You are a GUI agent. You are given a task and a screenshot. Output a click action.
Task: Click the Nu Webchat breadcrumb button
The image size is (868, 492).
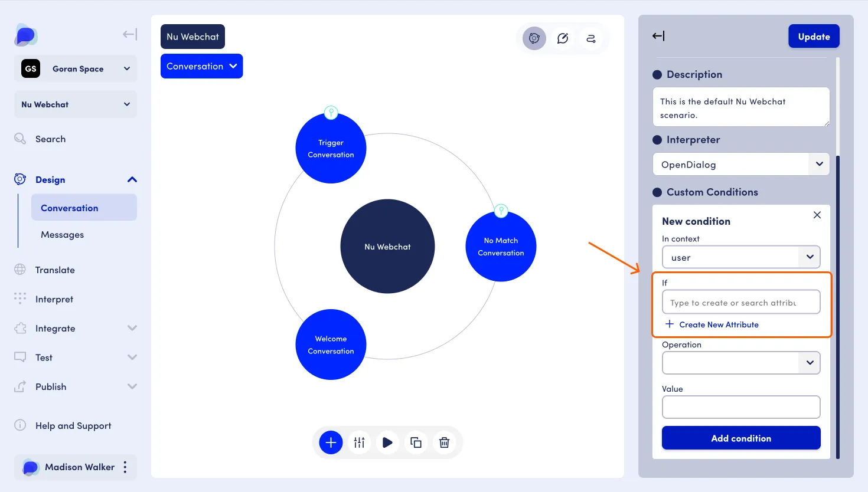pos(192,37)
